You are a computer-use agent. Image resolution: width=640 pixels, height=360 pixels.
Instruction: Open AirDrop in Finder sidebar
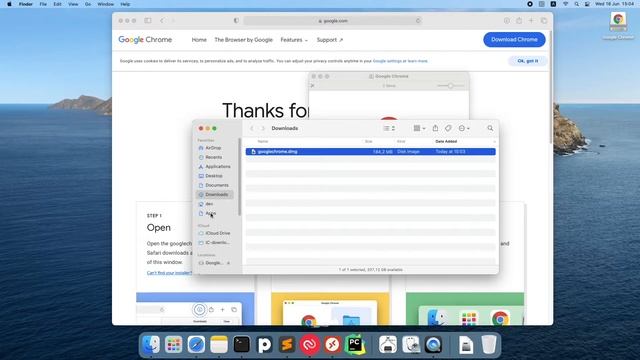pyautogui.click(x=213, y=148)
